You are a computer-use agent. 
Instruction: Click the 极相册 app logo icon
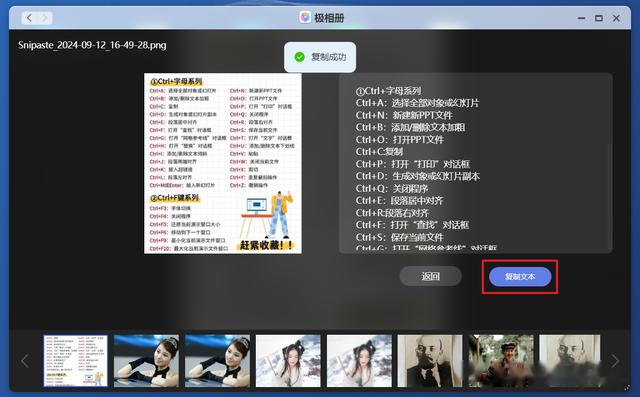tap(305, 18)
